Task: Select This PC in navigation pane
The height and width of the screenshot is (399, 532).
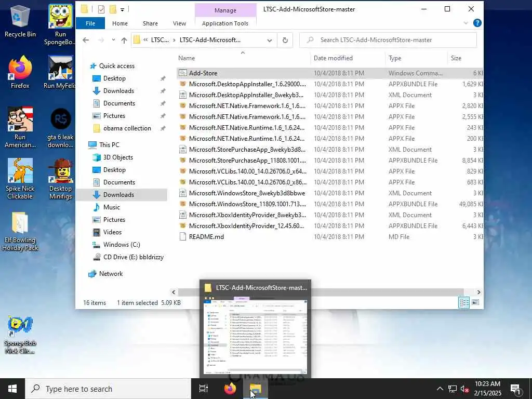Action: coord(109,145)
